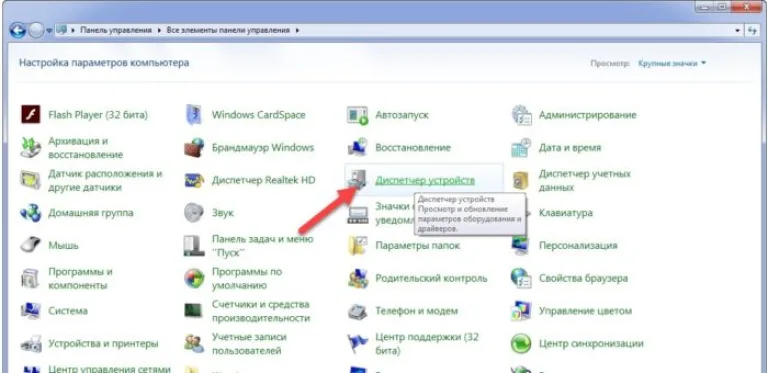Expand arrow after Панель управления breadcrumb
768x373 pixels.
tap(160, 30)
